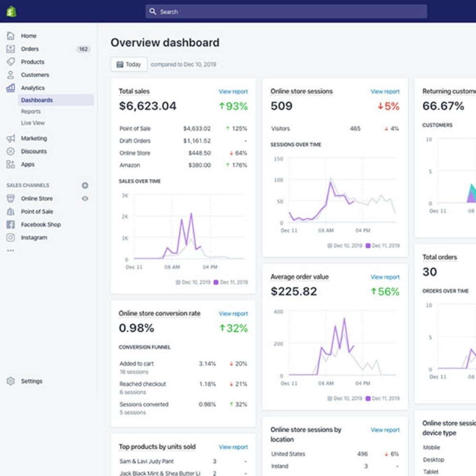Screen dimensions: 476x476
Task: Open Customers via the person icon
Action: click(10, 75)
